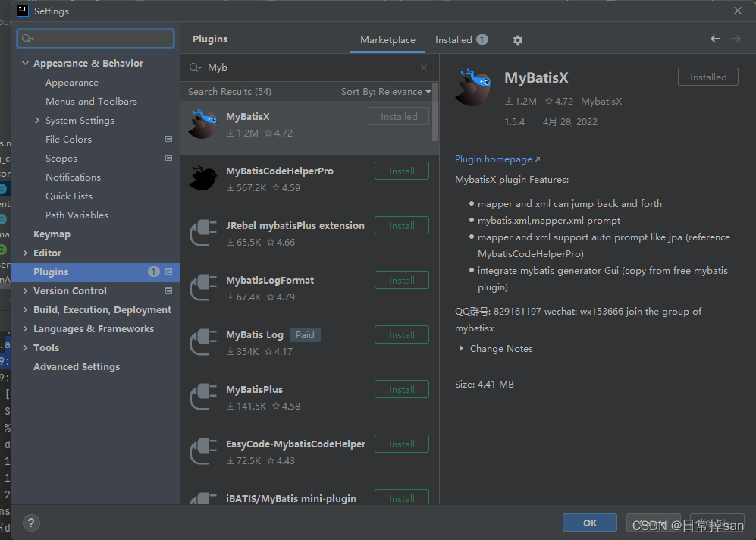This screenshot has height=540, width=756.
Task: Expand Build, Execution, Deployment node
Action: point(25,309)
